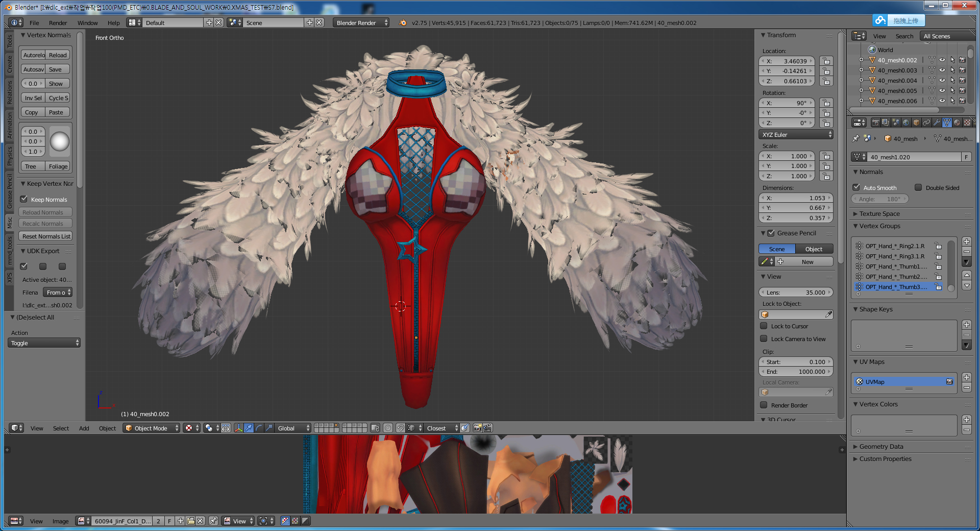Viewport: 980px width, 531px height.
Task: Open the XYZ Euler rotation mode dropdown
Action: (x=796, y=135)
